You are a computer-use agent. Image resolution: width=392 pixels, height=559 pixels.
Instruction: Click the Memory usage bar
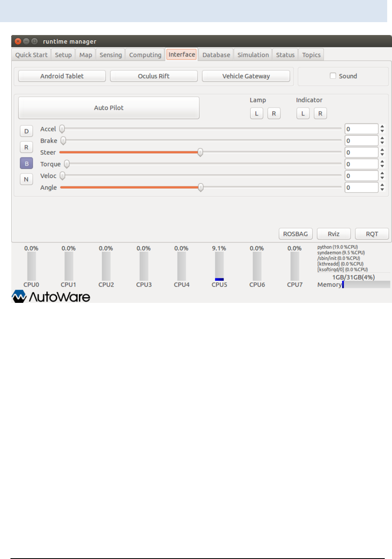click(x=366, y=285)
